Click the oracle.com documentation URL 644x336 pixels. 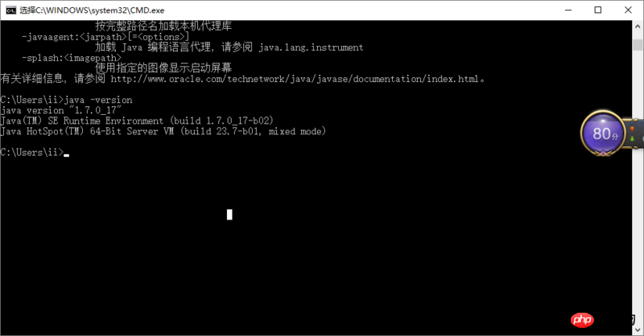[295, 79]
